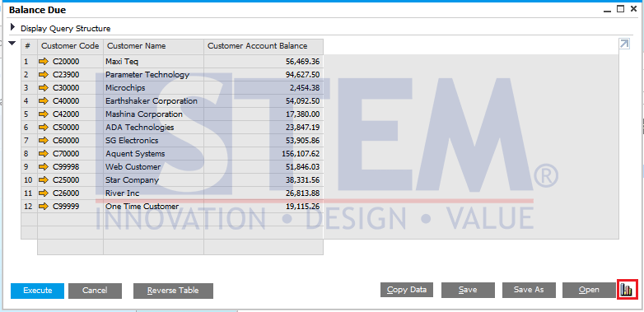Open link arrow for customer C20000
This screenshot has width=644, height=312.
click(x=43, y=62)
